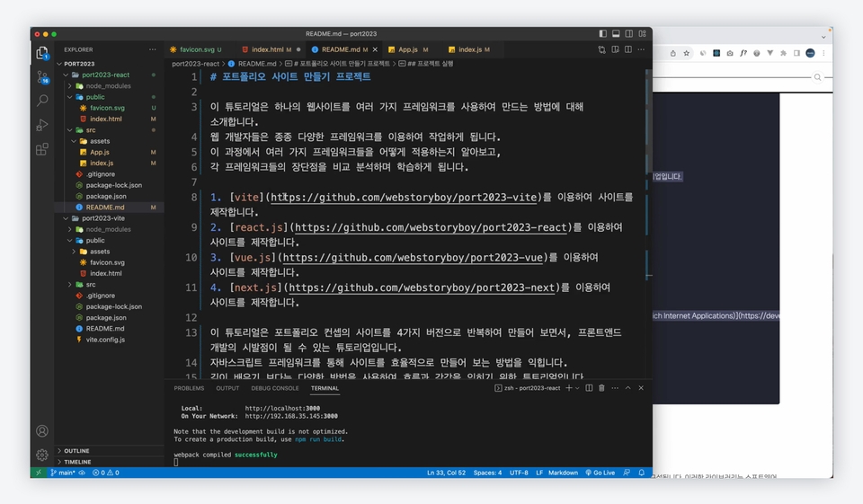863x504 pixels.
Task: Open vite.config.js in the explorer
Action: point(105,340)
